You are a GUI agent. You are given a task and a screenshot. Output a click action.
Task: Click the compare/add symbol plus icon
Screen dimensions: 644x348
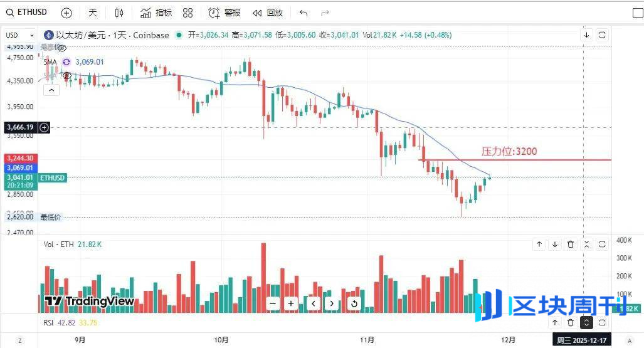point(66,13)
